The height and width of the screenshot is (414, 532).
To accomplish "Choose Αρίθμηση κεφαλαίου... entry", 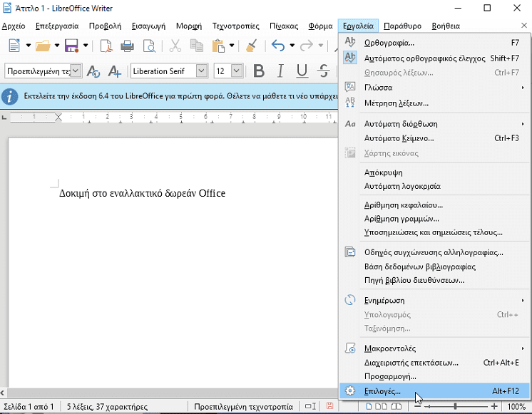I will click(x=434, y=205).
